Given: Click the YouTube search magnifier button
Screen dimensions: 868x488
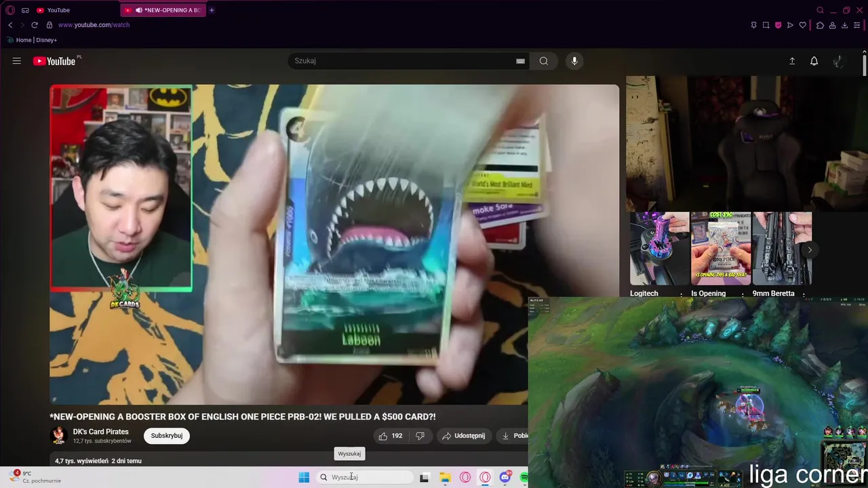Looking at the screenshot, I should pyautogui.click(x=543, y=61).
